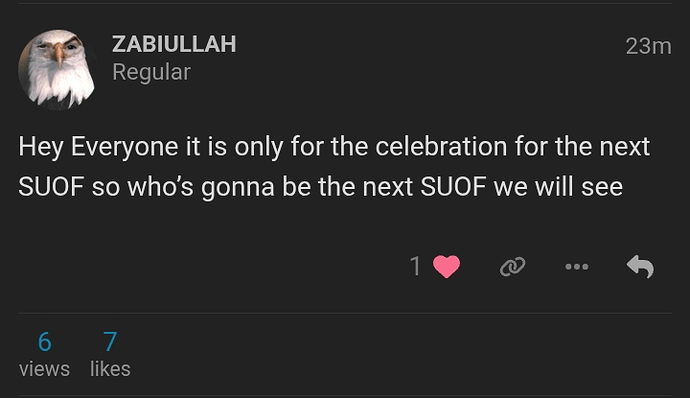The image size is (690, 398).
Task: Click the word celebration in the post
Action: (441, 147)
